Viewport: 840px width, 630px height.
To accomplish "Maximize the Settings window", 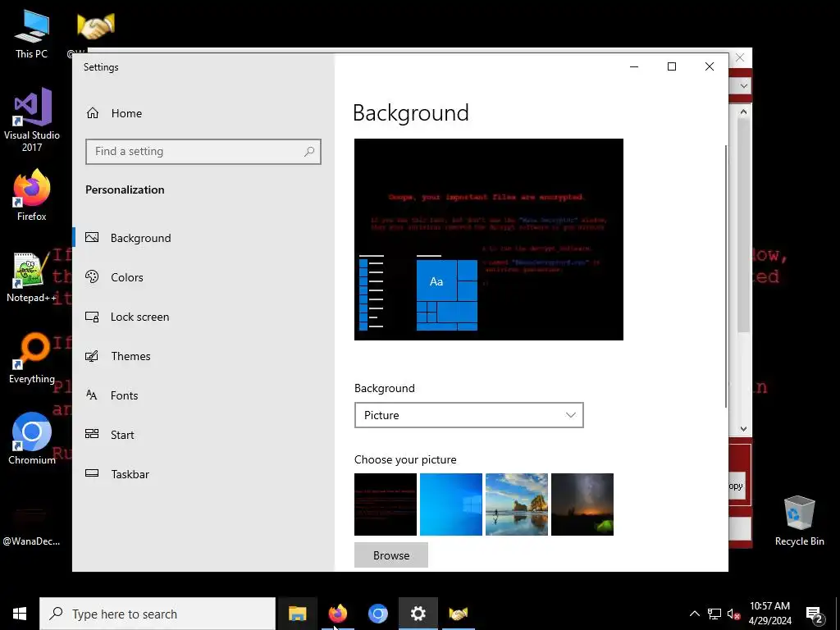I will (672, 66).
